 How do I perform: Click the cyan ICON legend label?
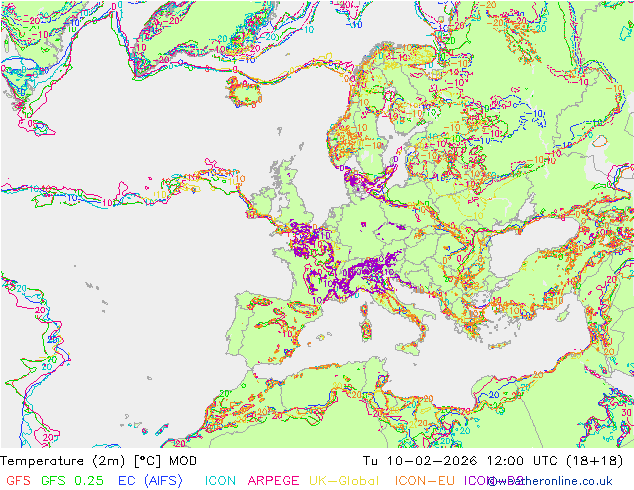(x=220, y=481)
